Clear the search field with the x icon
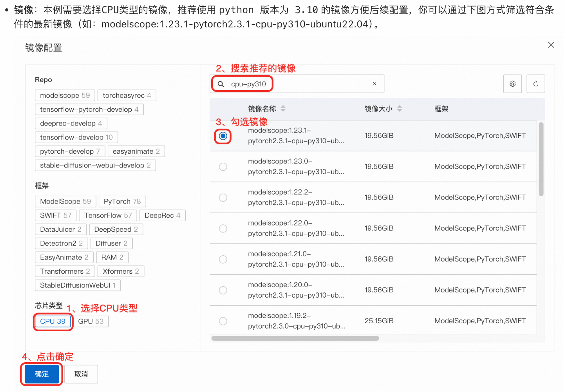The image size is (564, 392). click(x=374, y=84)
